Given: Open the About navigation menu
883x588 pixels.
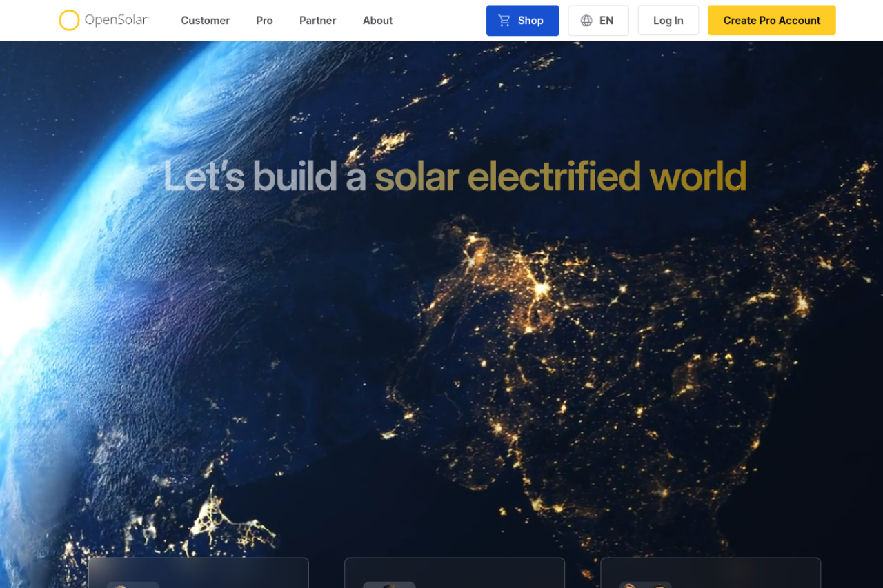Looking at the screenshot, I should click(x=377, y=21).
